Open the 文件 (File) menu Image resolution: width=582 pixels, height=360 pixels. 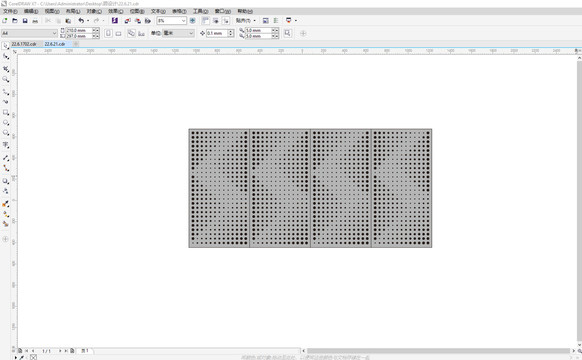click(10, 11)
